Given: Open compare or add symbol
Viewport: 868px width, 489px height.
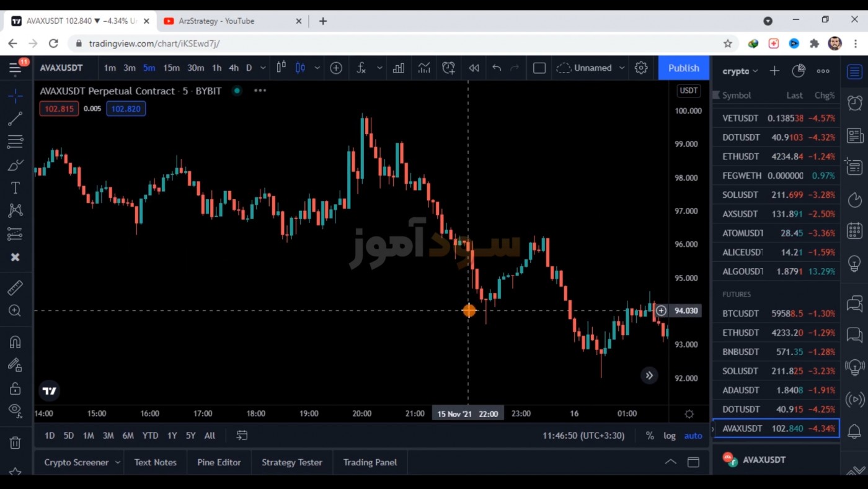Looking at the screenshot, I should click(x=336, y=68).
